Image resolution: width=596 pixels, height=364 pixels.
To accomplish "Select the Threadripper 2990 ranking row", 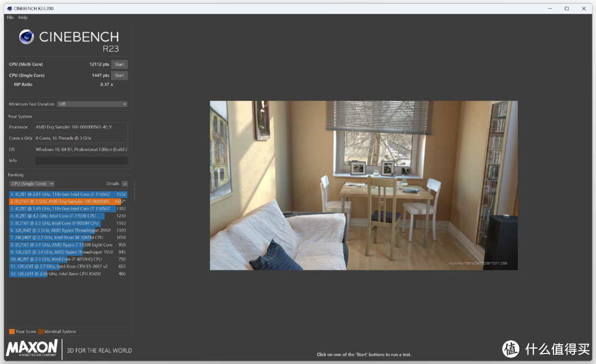I will coord(68,230).
